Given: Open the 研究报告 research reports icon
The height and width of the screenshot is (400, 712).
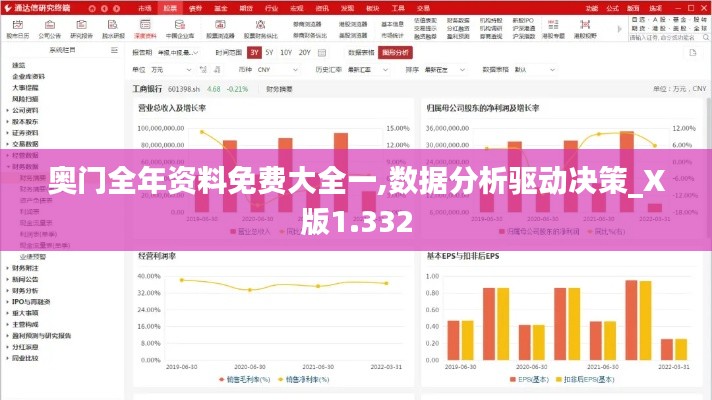Looking at the screenshot, I should click(81, 29).
